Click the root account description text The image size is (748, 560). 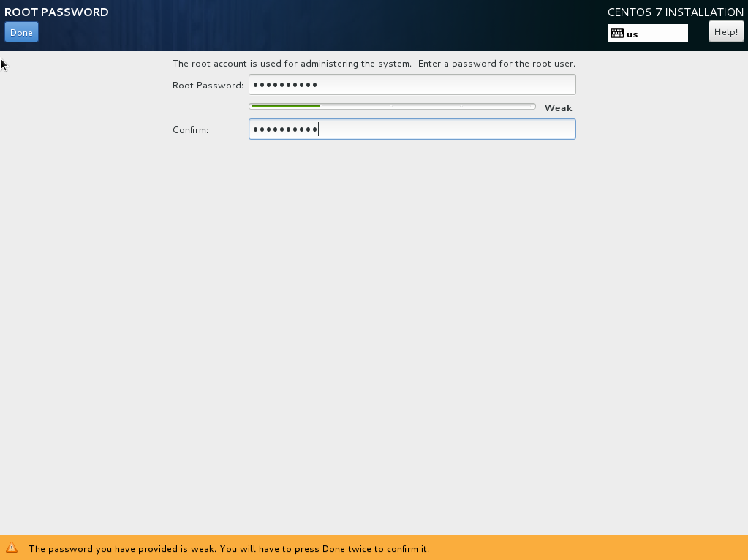(373, 64)
